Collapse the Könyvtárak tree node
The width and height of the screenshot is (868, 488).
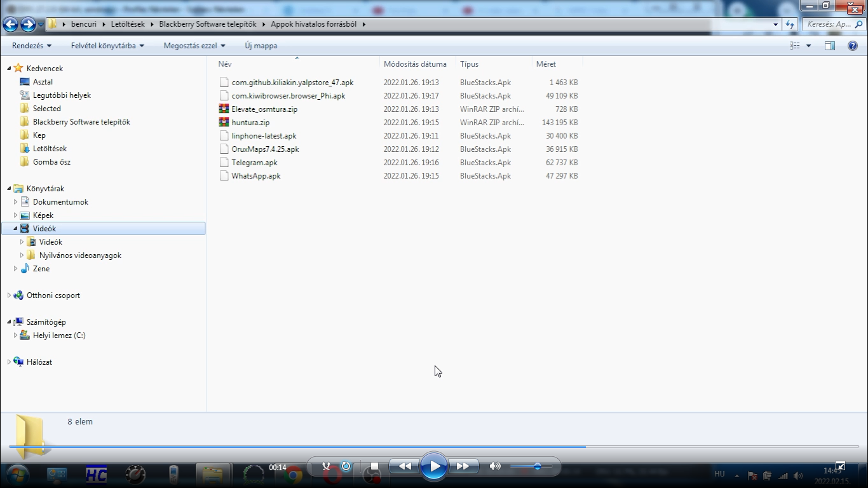pos(9,189)
